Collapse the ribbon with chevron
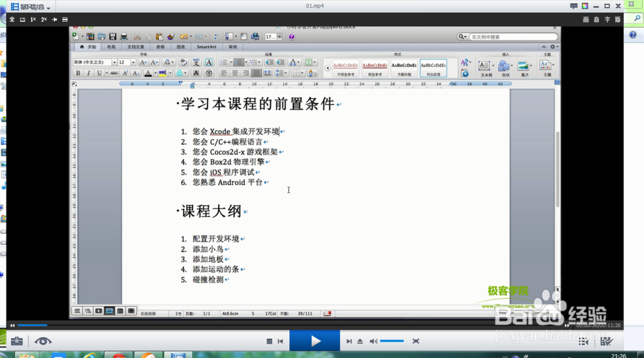Screen dimensions: 644x358 (x=544, y=47)
